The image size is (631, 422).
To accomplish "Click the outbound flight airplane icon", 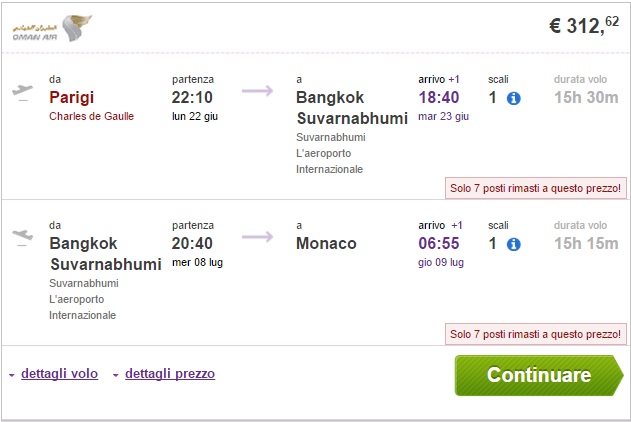I will coord(22,91).
